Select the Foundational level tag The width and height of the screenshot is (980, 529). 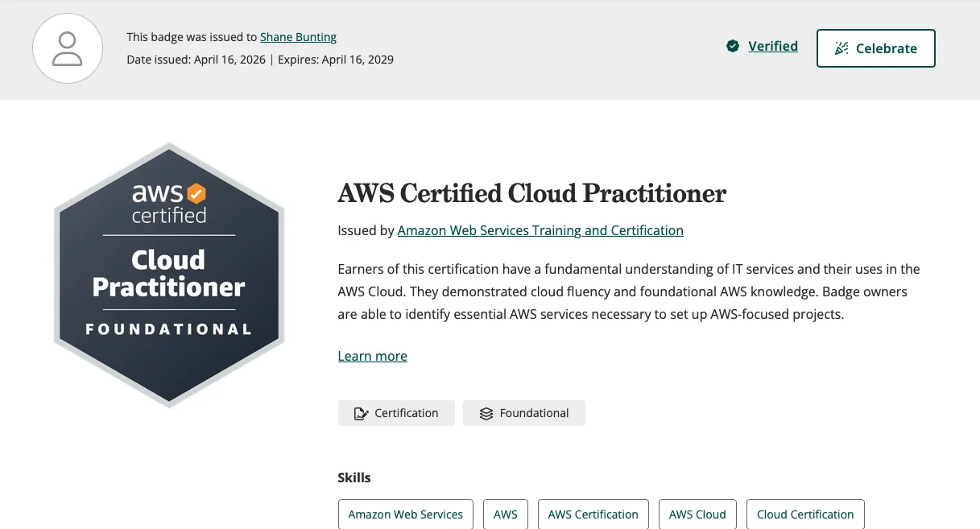click(524, 413)
